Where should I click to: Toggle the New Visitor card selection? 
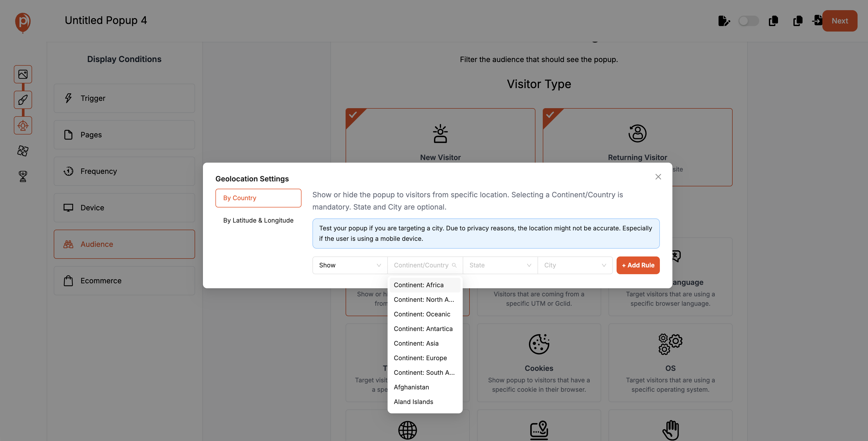(440, 141)
